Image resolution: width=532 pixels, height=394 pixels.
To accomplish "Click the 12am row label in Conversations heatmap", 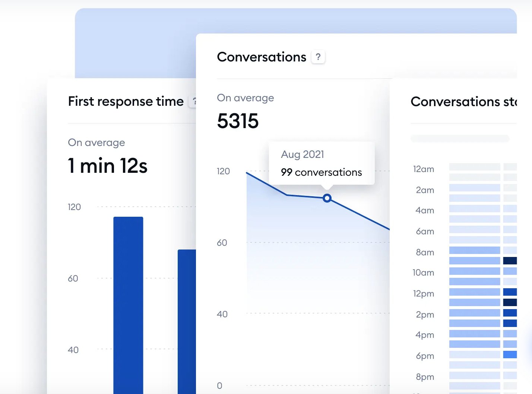I will (423, 169).
